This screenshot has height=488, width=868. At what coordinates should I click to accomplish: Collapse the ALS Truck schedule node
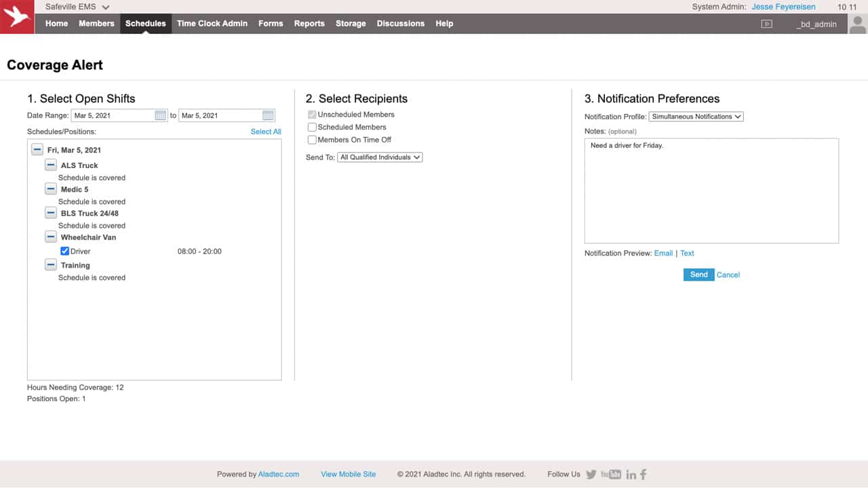(x=51, y=165)
